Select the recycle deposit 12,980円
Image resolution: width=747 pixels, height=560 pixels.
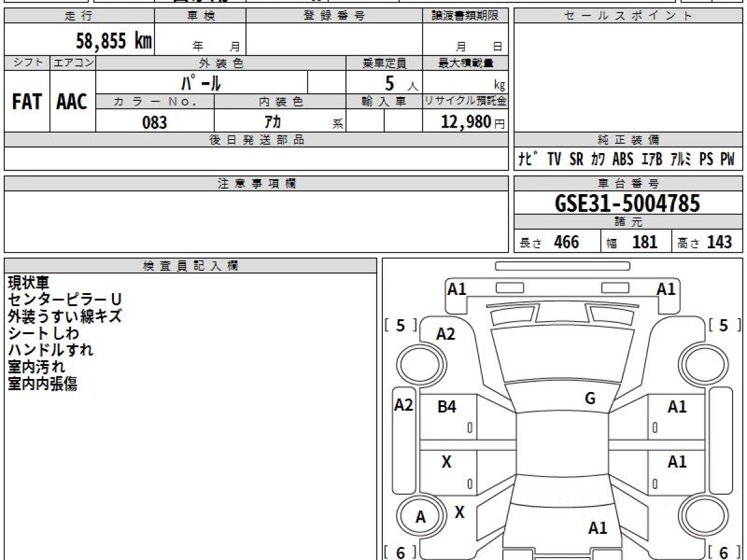pyautogui.click(x=472, y=122)
